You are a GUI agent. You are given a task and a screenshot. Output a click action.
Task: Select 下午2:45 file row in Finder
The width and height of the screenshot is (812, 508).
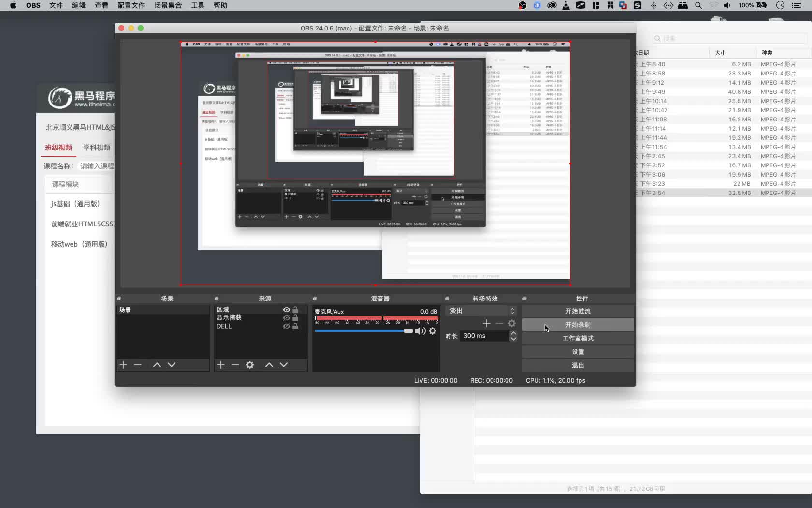click(x=724, y=156)
